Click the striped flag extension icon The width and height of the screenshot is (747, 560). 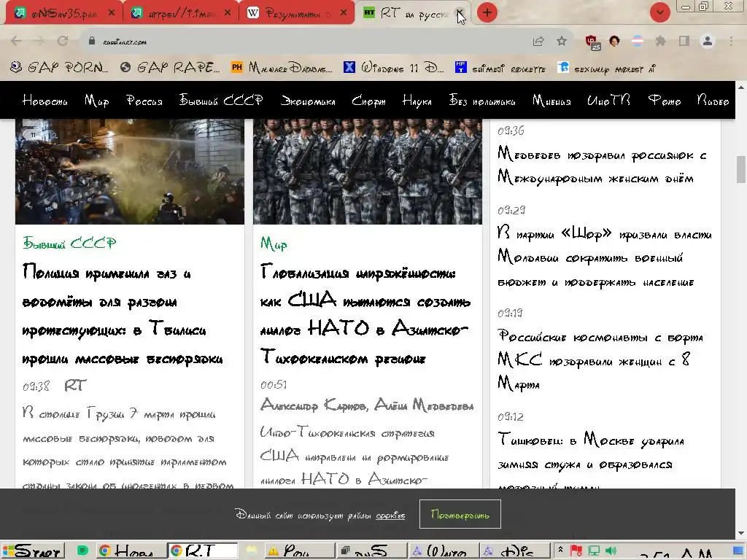tap(637, 41)
